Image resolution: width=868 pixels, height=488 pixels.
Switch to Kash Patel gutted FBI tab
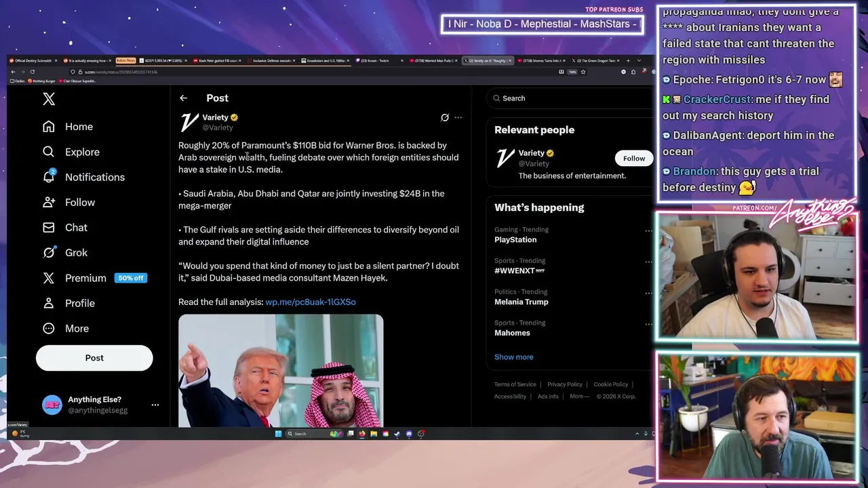218,61
